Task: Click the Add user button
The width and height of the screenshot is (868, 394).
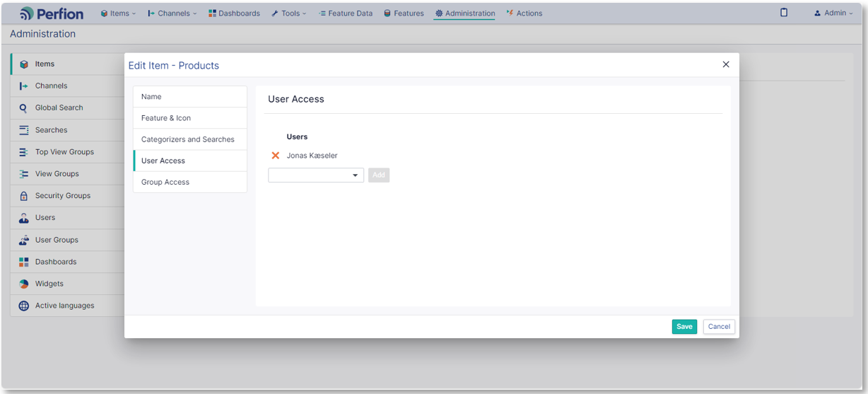Action: point(379,175)
